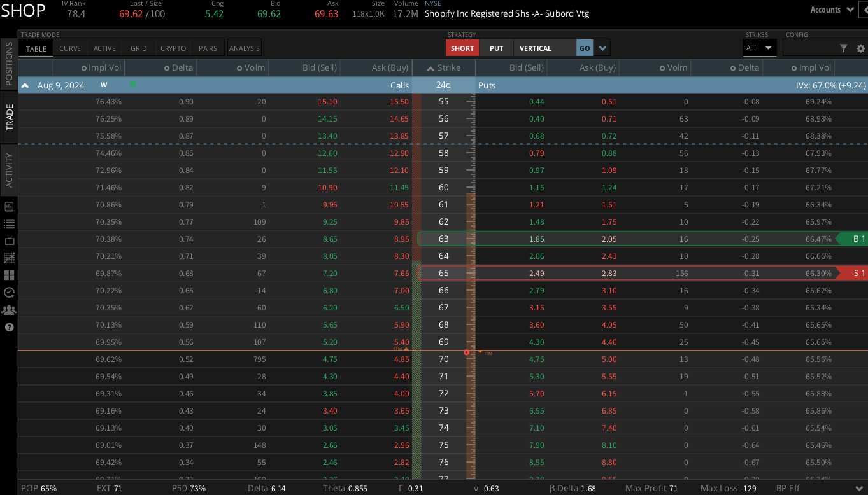868x495 pixels.
Task: Click the POP 65% status value
Action: 39,489
